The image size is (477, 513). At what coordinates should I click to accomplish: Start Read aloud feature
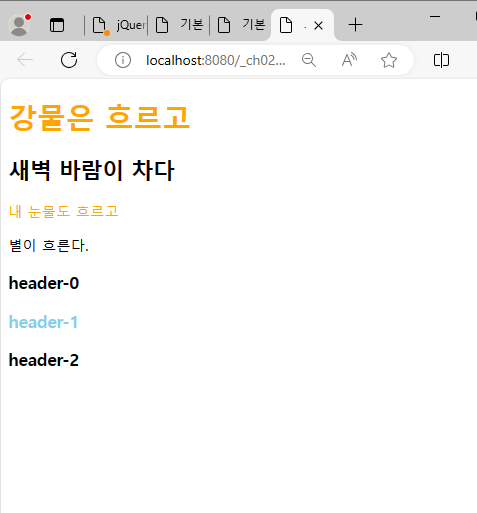349,60
